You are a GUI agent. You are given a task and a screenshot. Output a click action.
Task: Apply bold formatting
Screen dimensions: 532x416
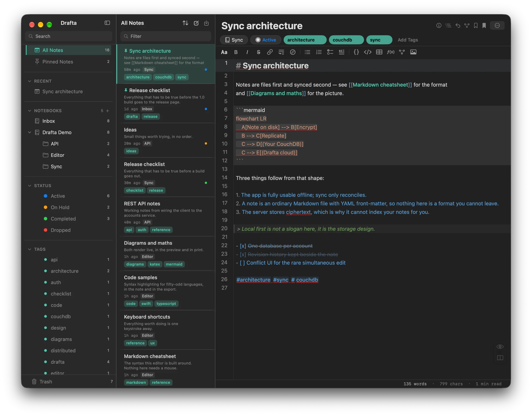(x=236, y=52)
